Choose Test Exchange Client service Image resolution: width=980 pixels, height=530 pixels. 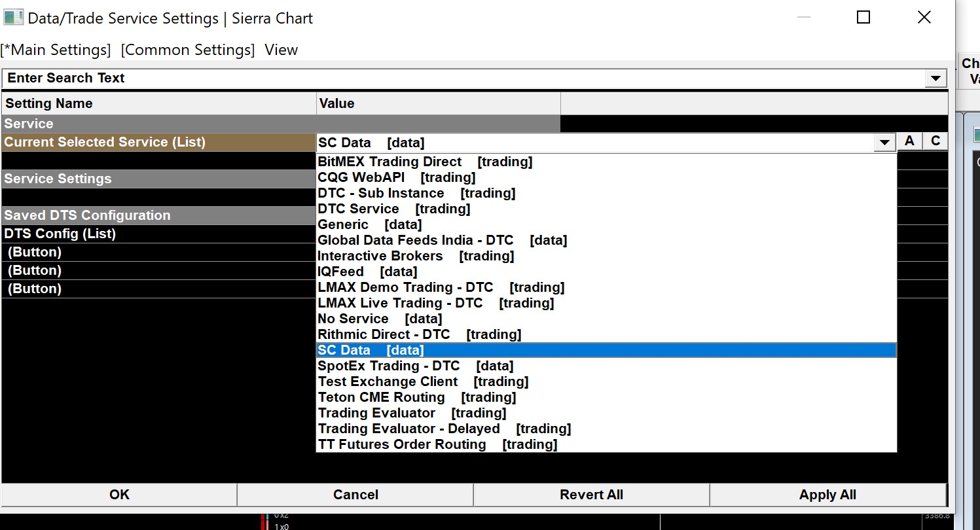pyautogui.click(x=606, y=381)
